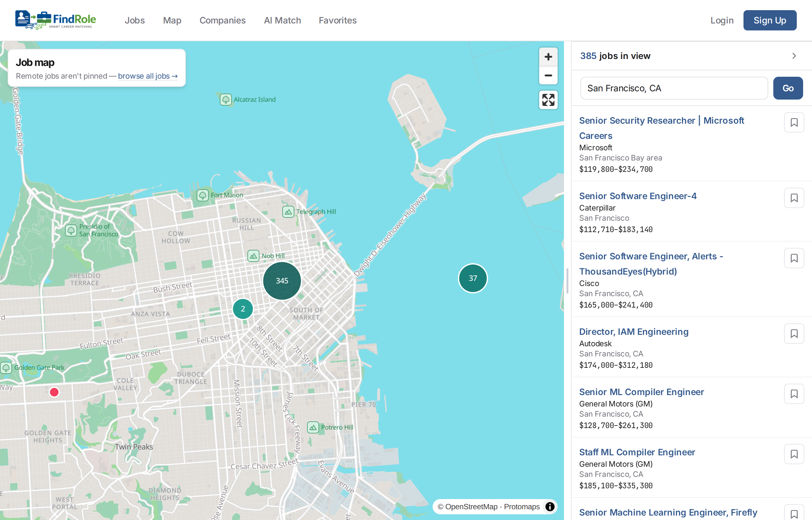The image size is (812, 520).
Task: Click the Golden Gate Park marker
Action: (x=6, y=367)
